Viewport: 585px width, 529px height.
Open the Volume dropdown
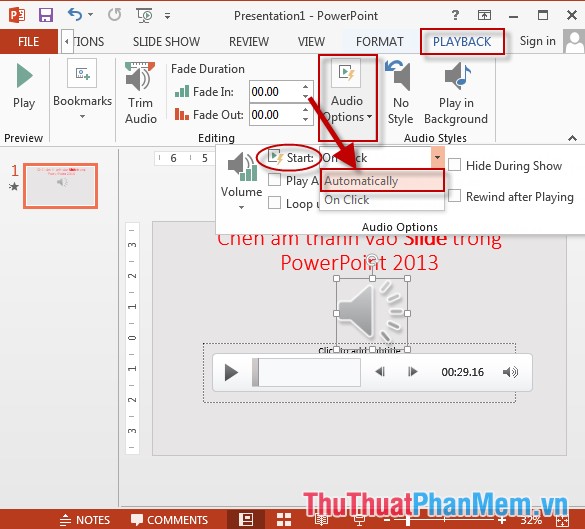[241, 181]
